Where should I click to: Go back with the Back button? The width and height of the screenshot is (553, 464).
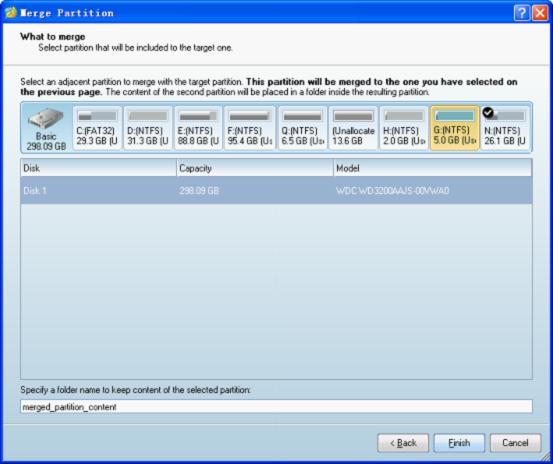point(403,443)
